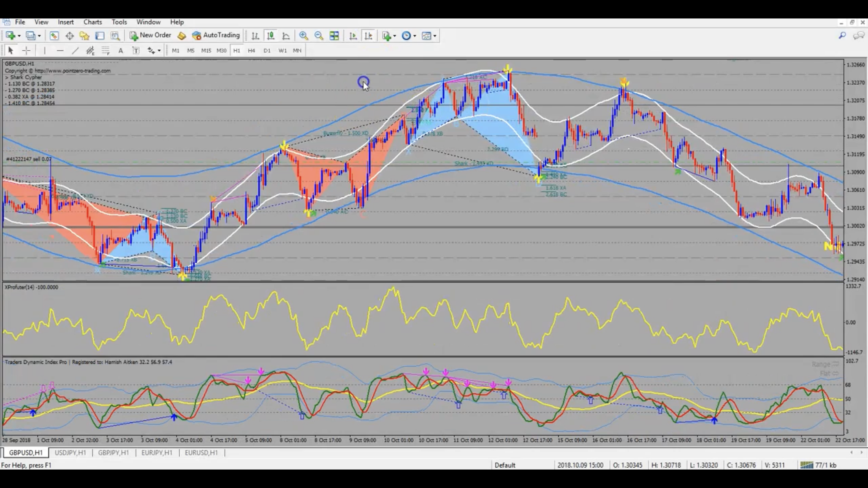Zoom in on the chart
The width and height of the screenshot is (868, 488).
pos(303,36)
